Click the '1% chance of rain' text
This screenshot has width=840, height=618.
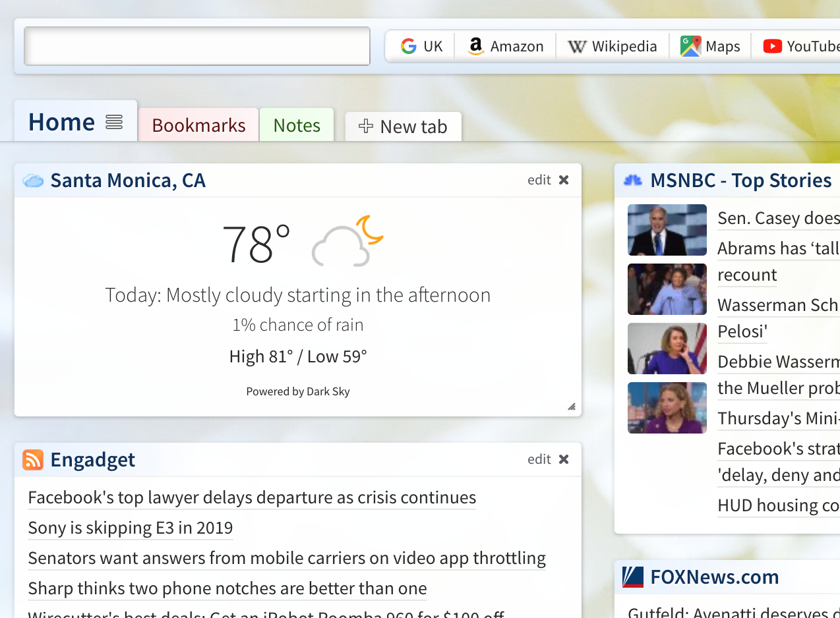pos(298,325)
